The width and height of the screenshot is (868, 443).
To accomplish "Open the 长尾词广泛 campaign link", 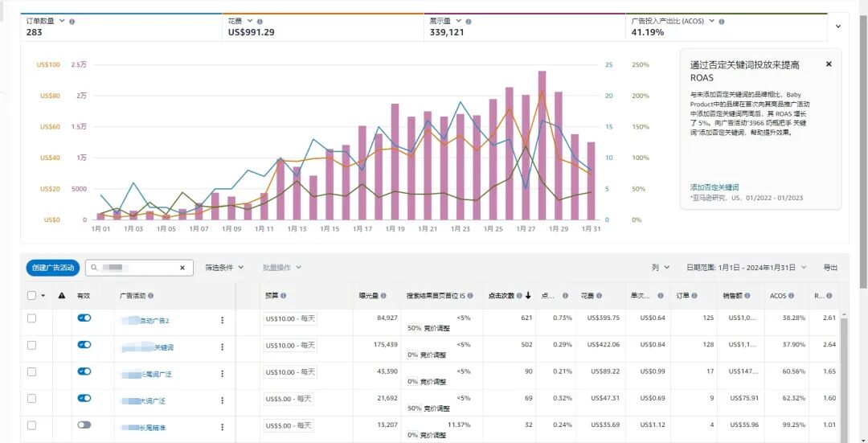I will coord(146,375).
